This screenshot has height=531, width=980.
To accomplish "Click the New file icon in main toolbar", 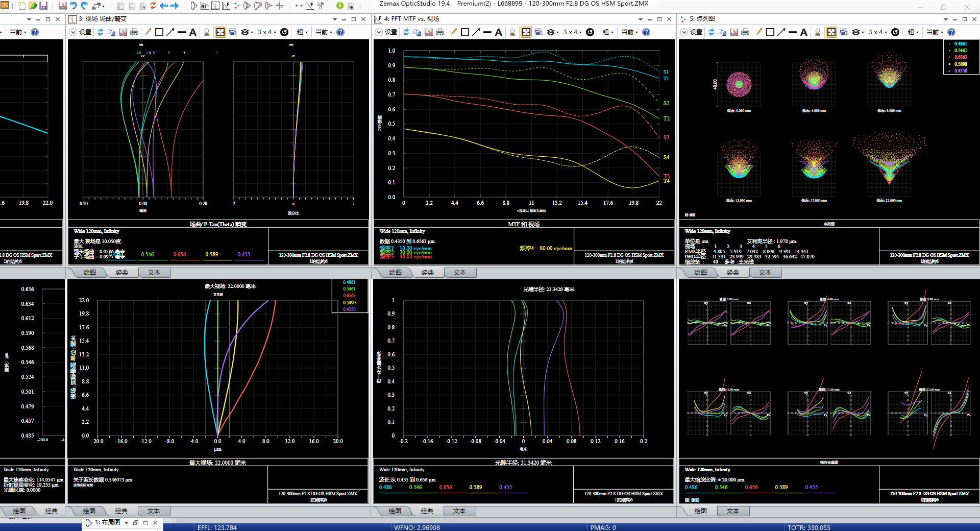I will [x=21, y=6].
